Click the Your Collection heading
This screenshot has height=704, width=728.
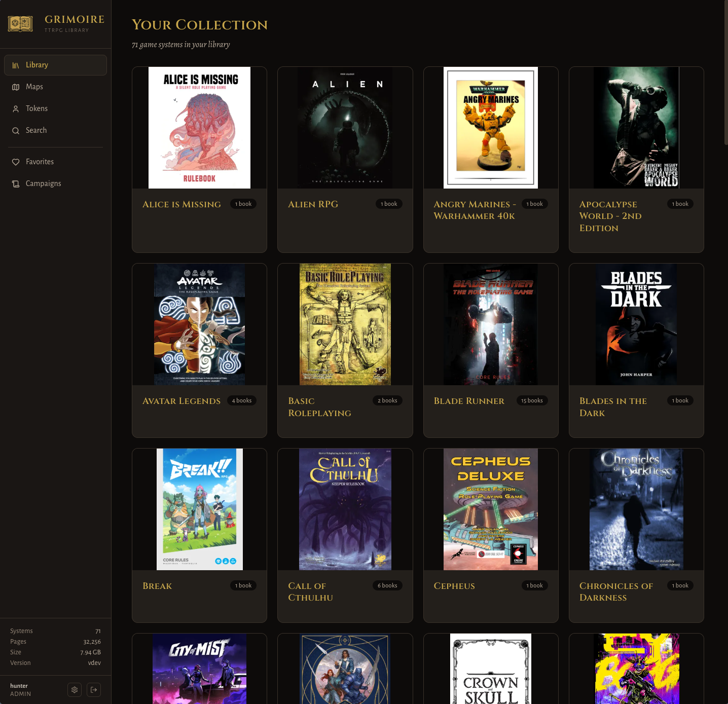pyautogui.click(x=200, y=25)
